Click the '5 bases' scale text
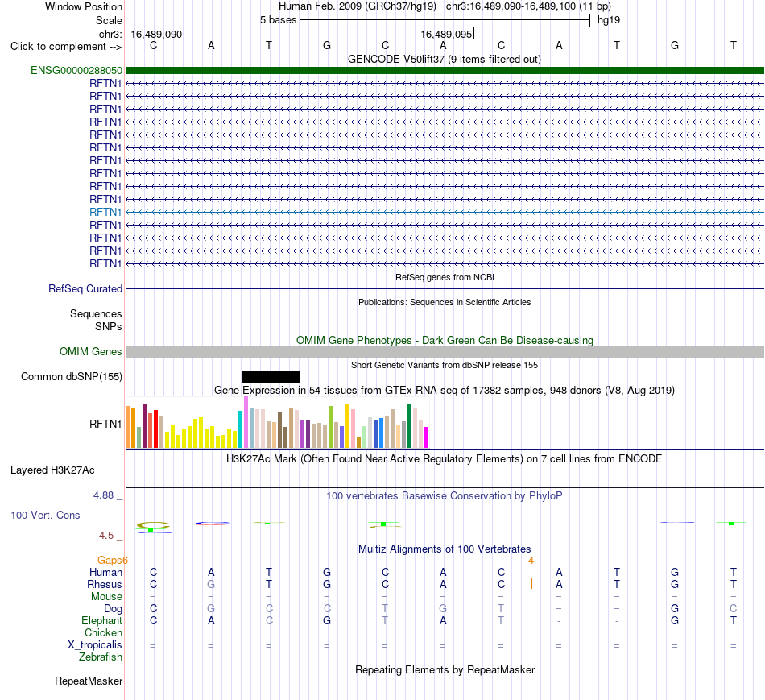This screenshot has width=765, height=700. (x=278, y=20)
